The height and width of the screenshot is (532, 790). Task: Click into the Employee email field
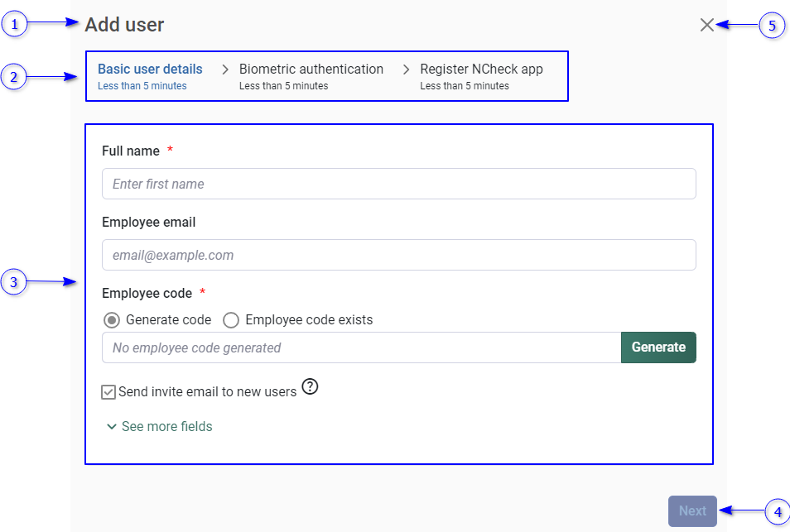tap(398, 255)
